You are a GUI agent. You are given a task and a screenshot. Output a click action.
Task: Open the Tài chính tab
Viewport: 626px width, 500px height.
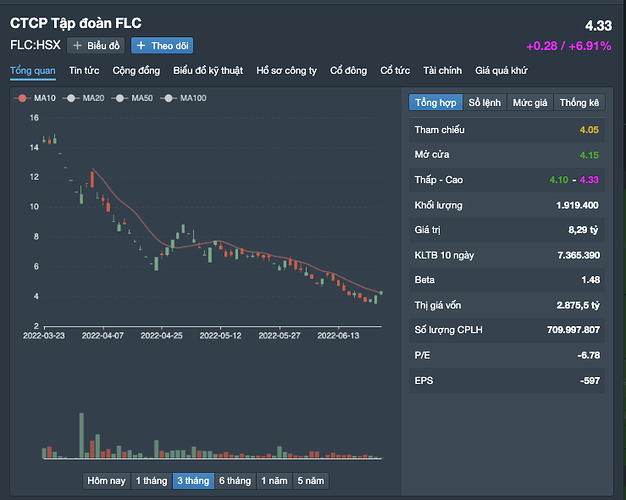click(x=442, y=71)
